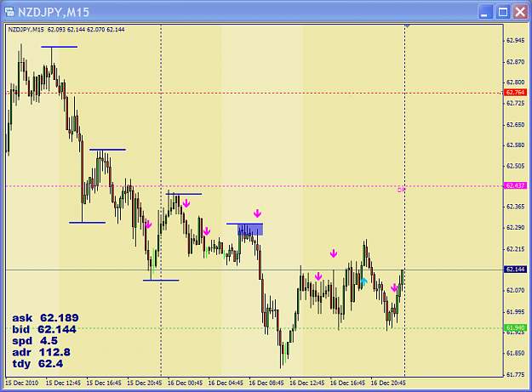Maximize the NZDJPY chart window
Screen dimensions: 532x392
(x=502, y=12)
